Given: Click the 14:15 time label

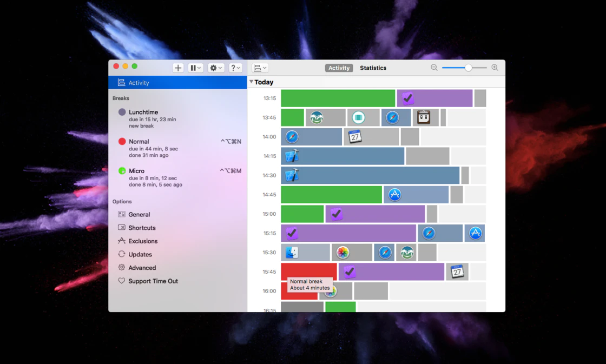Looking at the screenshot, I should pyautogui.click(x=269, y=156).
